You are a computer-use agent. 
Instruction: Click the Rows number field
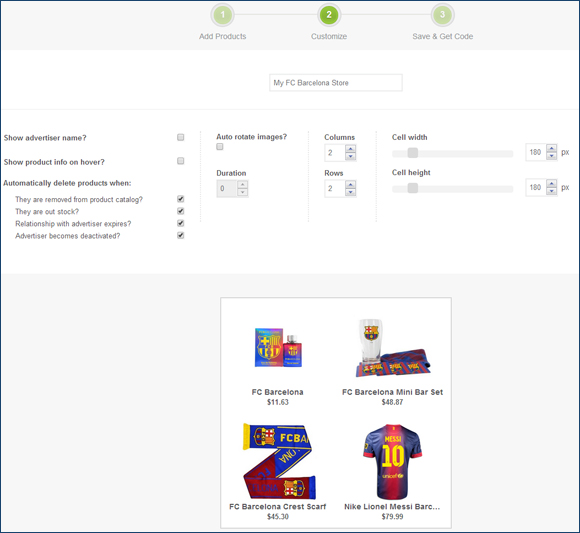click(x=335, y=188)
